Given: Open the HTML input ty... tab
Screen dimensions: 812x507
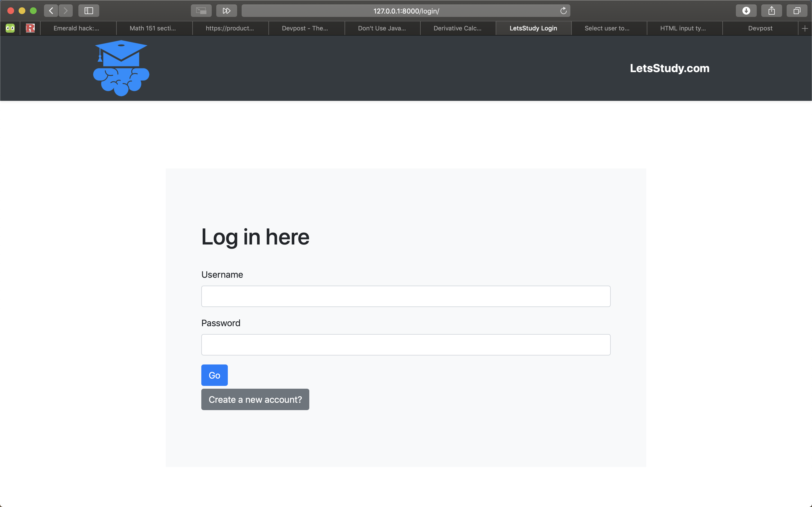Looking at the screenshot, I should point(683,28).
